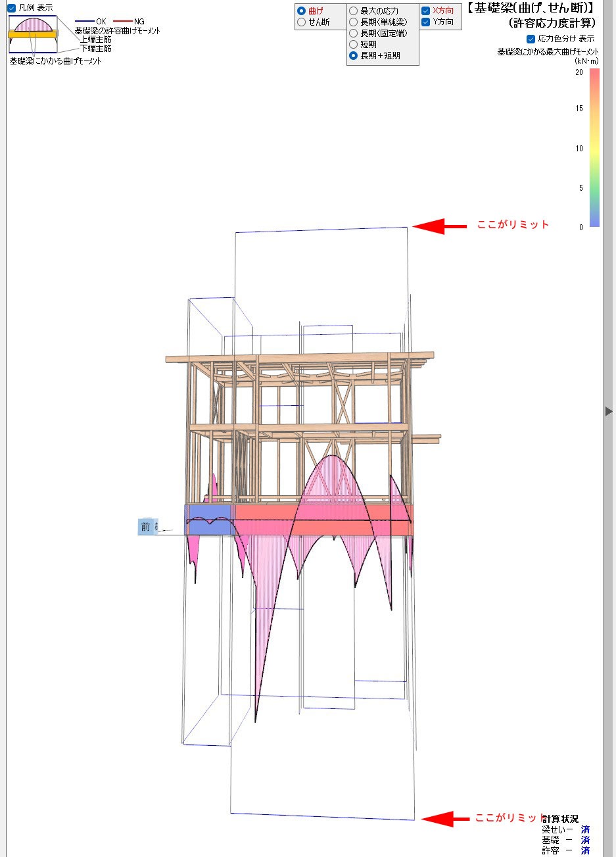
Task: Choose the 最大の応力 radio option
Action: pos(354,11)
